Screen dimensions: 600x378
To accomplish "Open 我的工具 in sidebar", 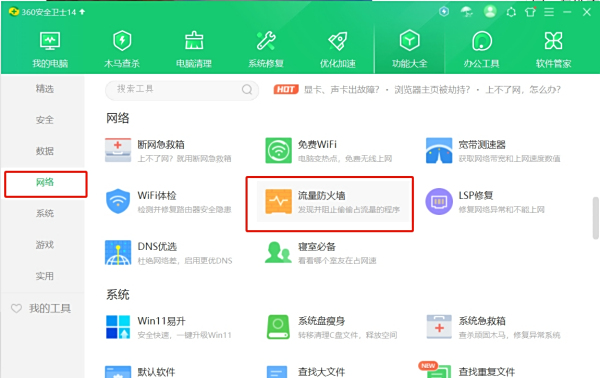I will [41, 308].
